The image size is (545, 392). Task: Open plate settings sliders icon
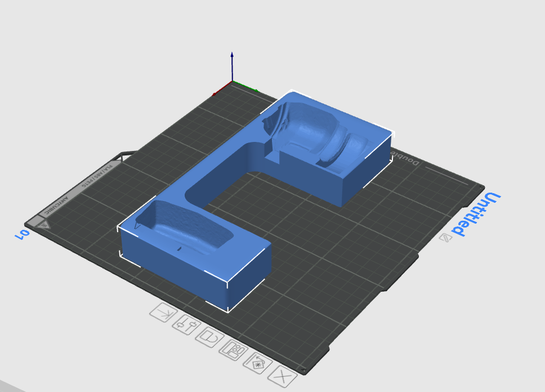pyautogui.click(x=187, y=324)
